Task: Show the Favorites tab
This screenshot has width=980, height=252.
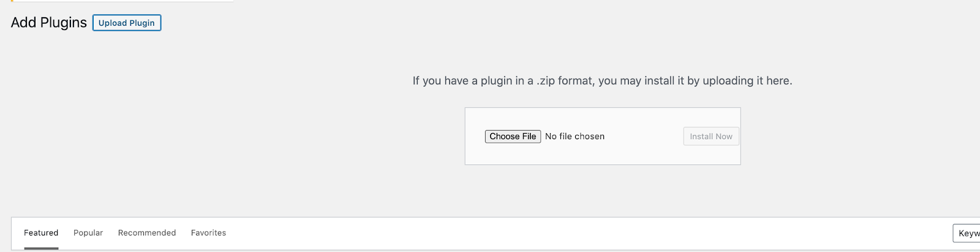Action: pyautogui.click(x=208, y=233)
